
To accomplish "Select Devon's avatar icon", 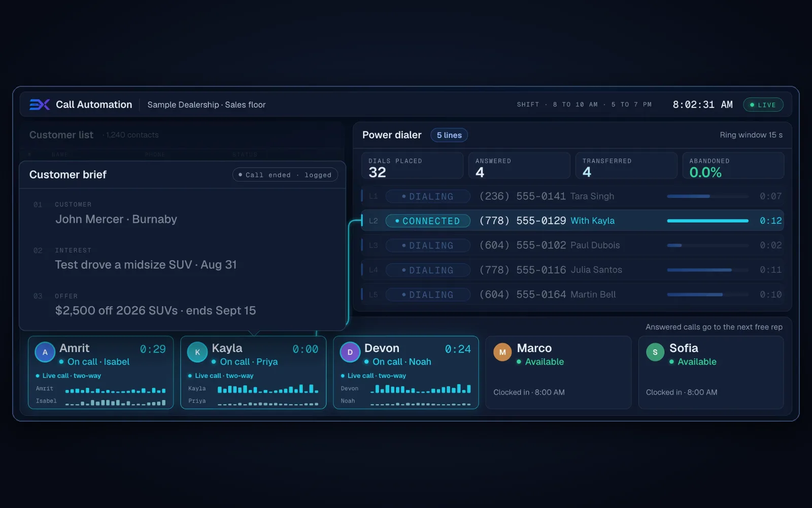I will (x=350, y=352).
